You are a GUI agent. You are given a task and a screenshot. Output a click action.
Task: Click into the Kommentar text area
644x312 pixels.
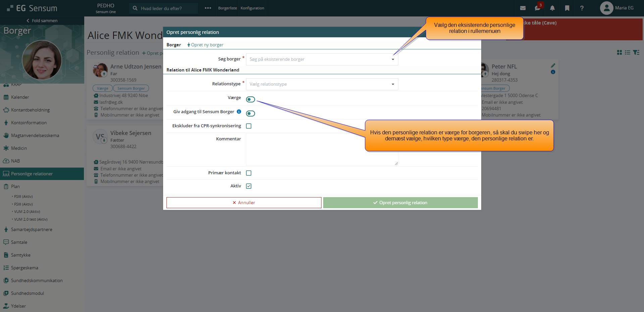pyautogui.click(x=321, y=149)
